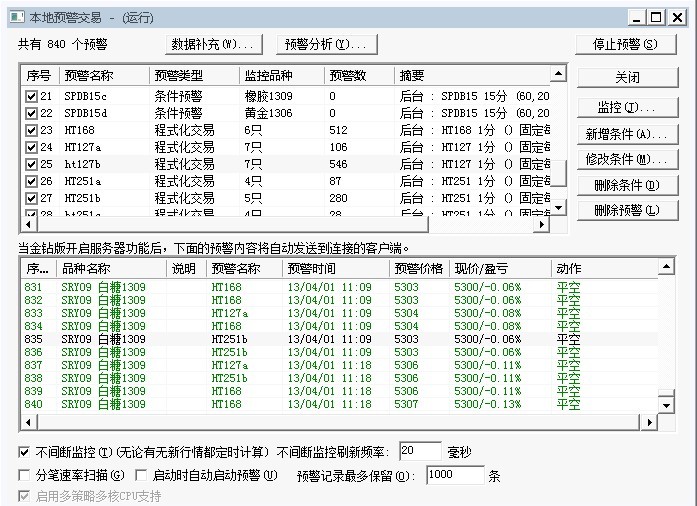The width and height of the screenshot is (697, 506).
Task: Toggle the HT168 alert checkbox in row 23
Action: (32, 130)
